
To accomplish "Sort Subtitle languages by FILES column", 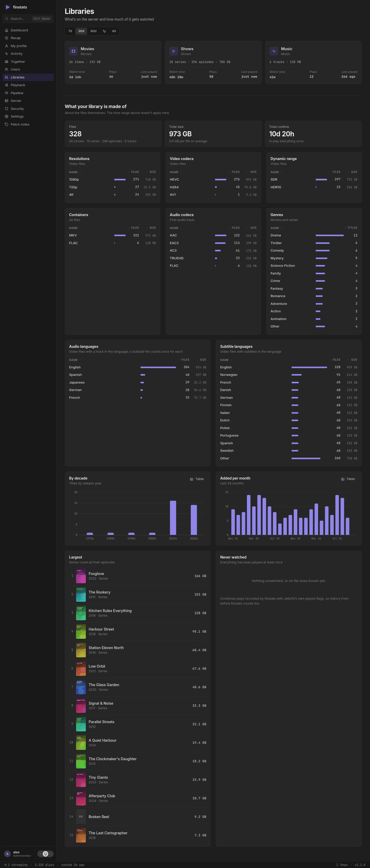I will (335, 360).
